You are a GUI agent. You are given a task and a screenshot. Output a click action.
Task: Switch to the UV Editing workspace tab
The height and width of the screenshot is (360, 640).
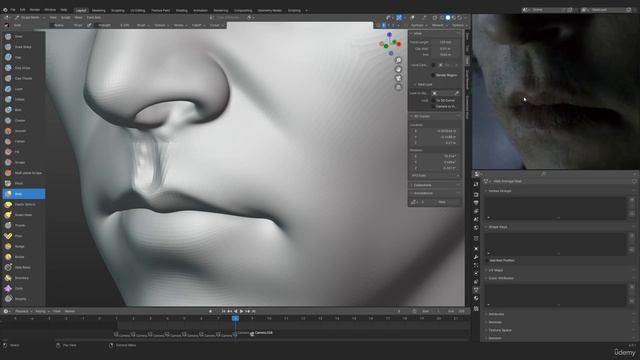point(138,11)
